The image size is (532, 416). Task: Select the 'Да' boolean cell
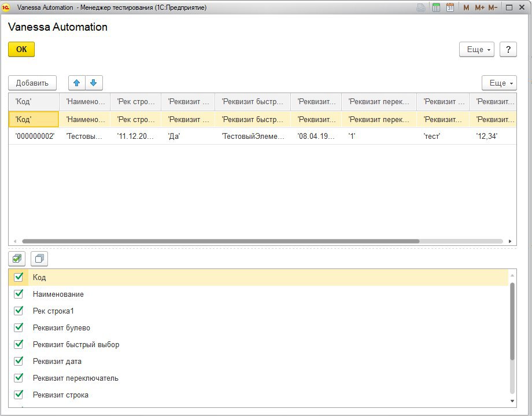[x=189, y=136]
